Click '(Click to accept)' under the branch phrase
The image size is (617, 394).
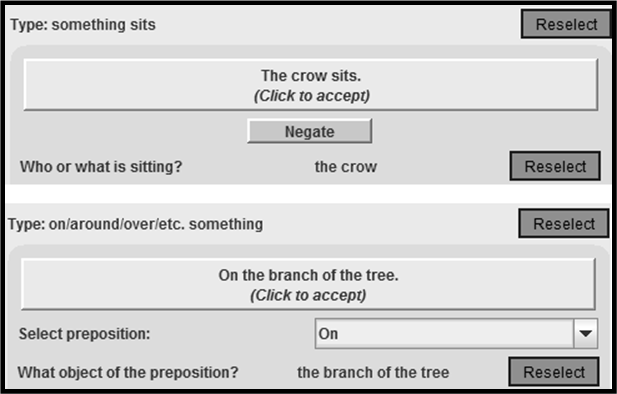point(308,295)
